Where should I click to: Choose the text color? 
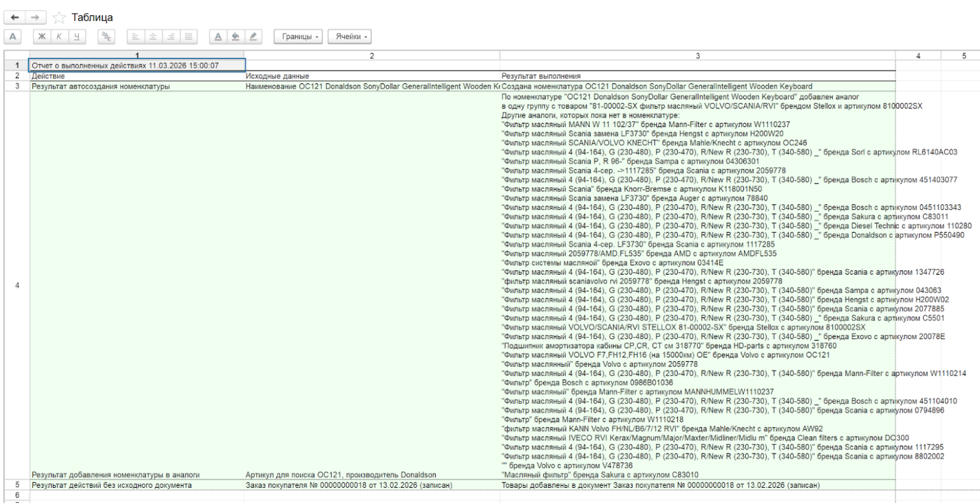tap(218, 37)
